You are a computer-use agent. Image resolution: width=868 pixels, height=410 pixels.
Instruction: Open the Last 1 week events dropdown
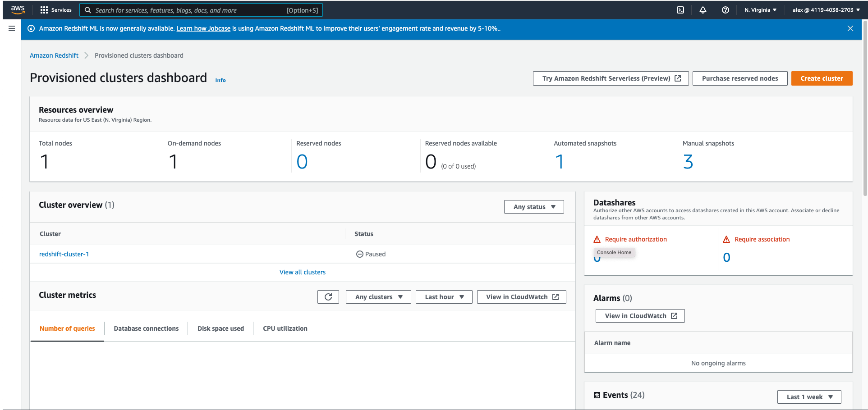pyautogui.click(x=809, y=397)
